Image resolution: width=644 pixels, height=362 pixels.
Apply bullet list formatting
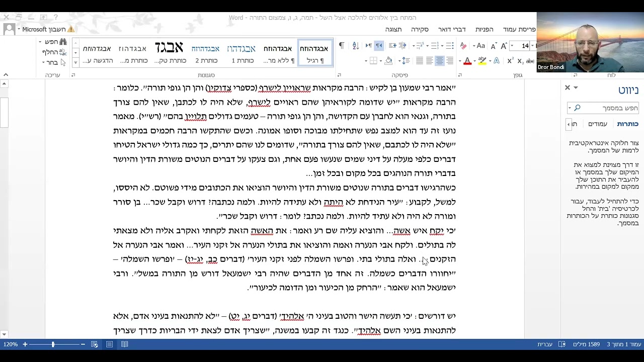pos(449,45)
